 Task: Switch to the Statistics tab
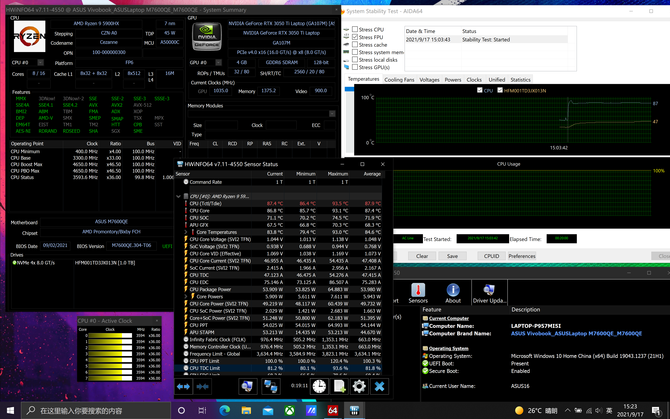tap(520, 79)
